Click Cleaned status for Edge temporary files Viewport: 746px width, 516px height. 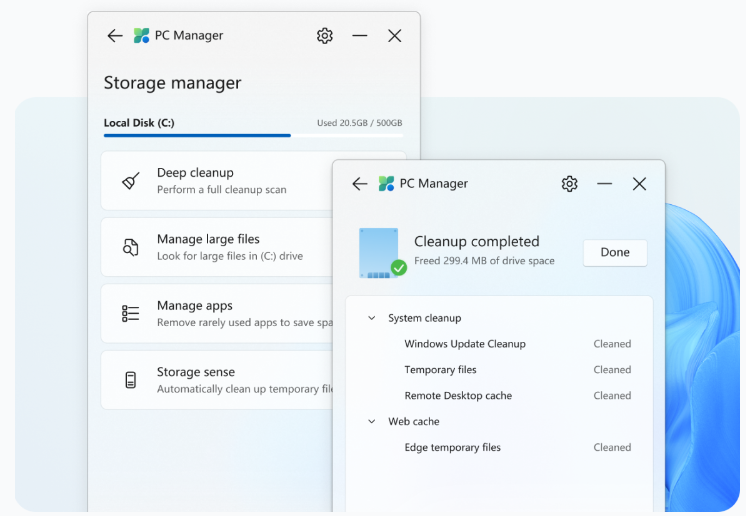pyautogui.click(x=612, y=448)
